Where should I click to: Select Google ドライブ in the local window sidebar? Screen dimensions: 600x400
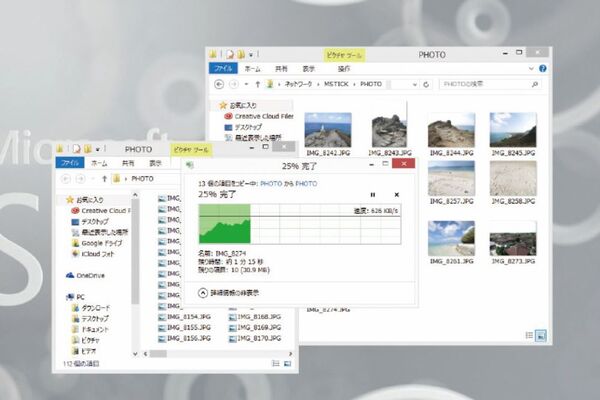pyautogui.click(x=97, y=243)
